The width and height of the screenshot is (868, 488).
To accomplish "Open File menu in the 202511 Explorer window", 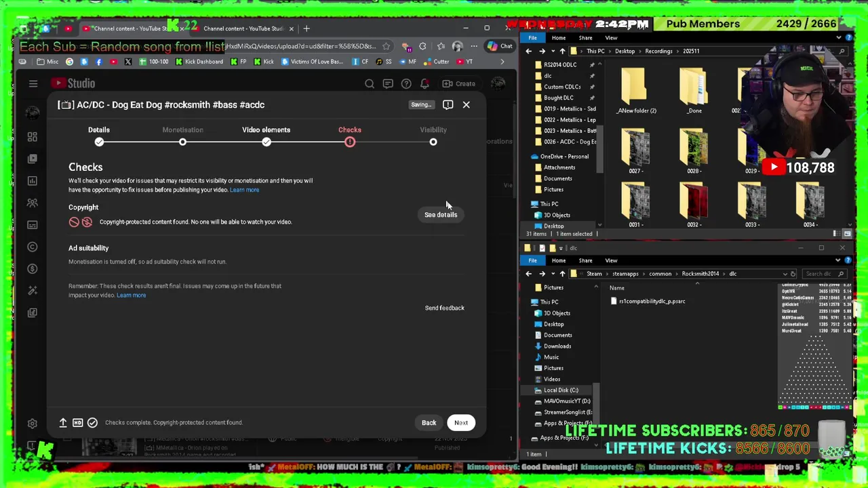I will pyautogui.click(x=533, y=37).
